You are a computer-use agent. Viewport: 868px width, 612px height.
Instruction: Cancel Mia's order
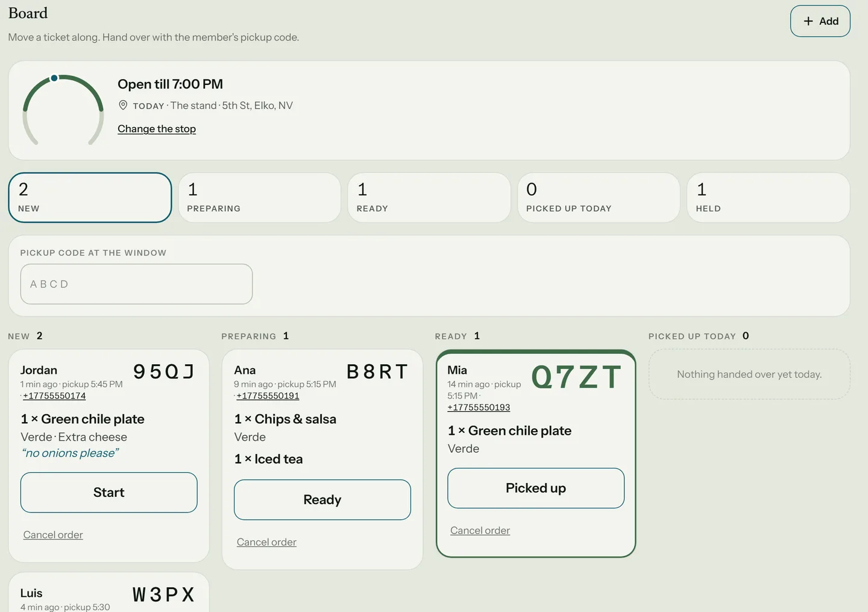480,531
